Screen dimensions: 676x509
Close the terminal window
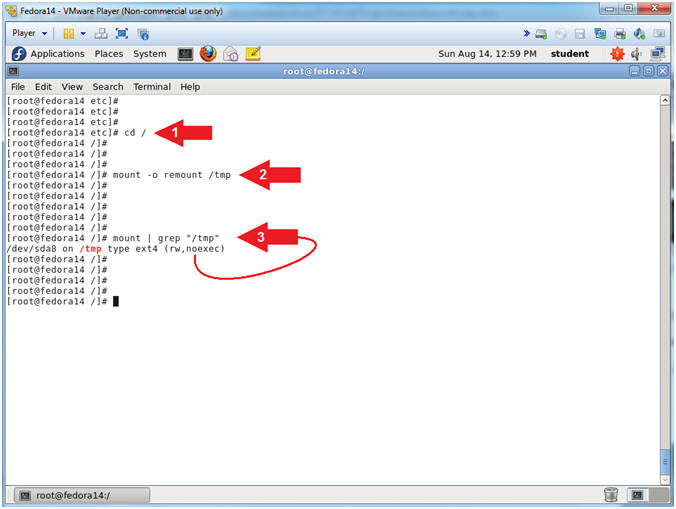pos(663,71)
